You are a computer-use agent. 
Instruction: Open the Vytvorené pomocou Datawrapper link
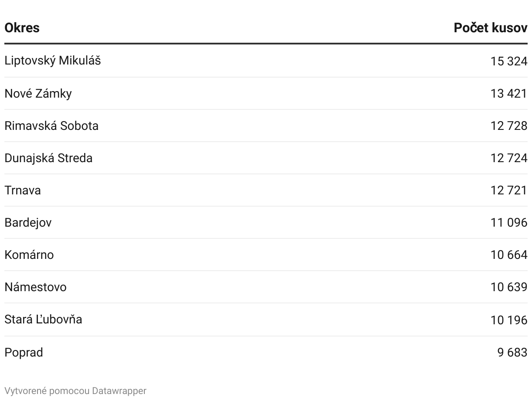[75, 391]
